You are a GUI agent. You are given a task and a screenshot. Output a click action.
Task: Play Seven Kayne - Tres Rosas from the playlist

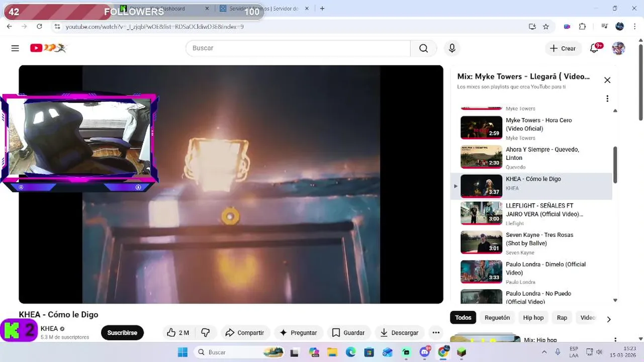coord(531,243)
